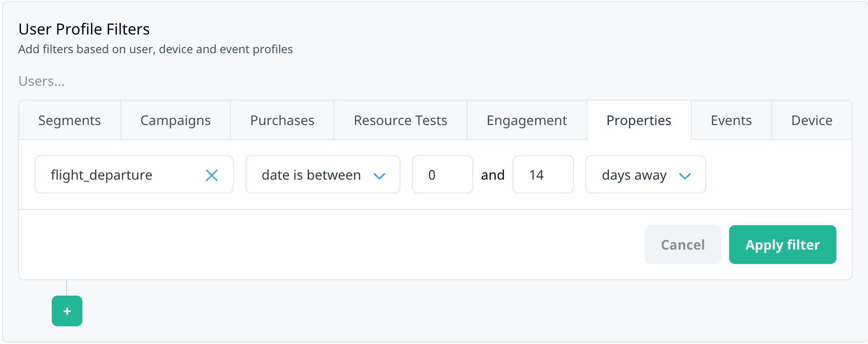This screenshot has height=344, width=868.
Task: Select the Engagement tab
Action: pyautogui.click(x=527, y=120)
